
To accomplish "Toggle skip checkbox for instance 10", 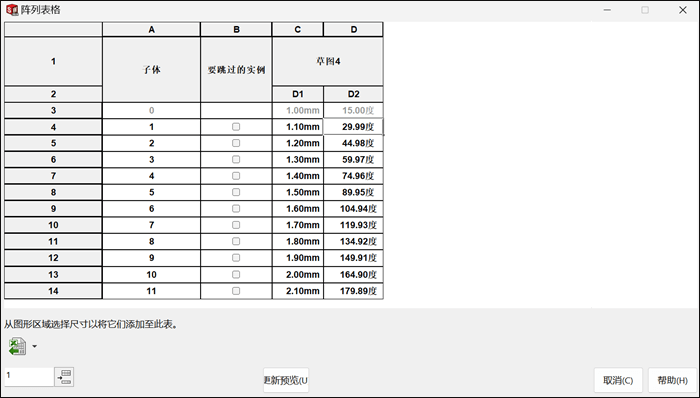I will coord(236,274).
